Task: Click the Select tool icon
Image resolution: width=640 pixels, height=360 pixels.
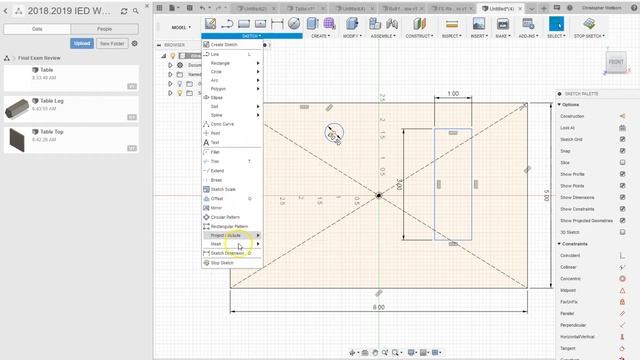Action: (556, 24)
